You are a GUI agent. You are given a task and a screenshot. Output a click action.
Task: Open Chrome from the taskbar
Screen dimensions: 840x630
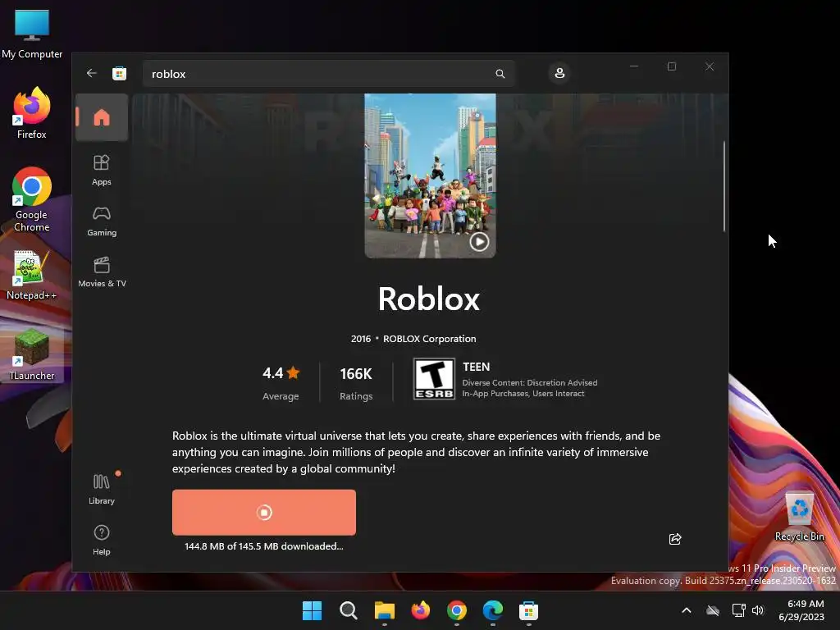point(456,610)
